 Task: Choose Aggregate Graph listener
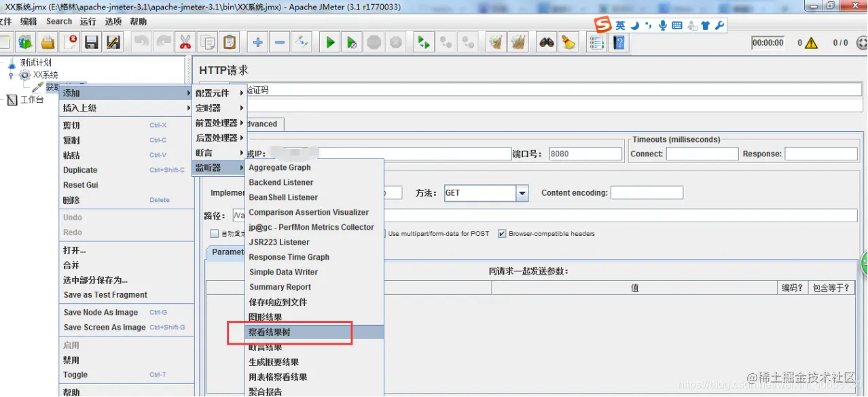click(314, 167)
